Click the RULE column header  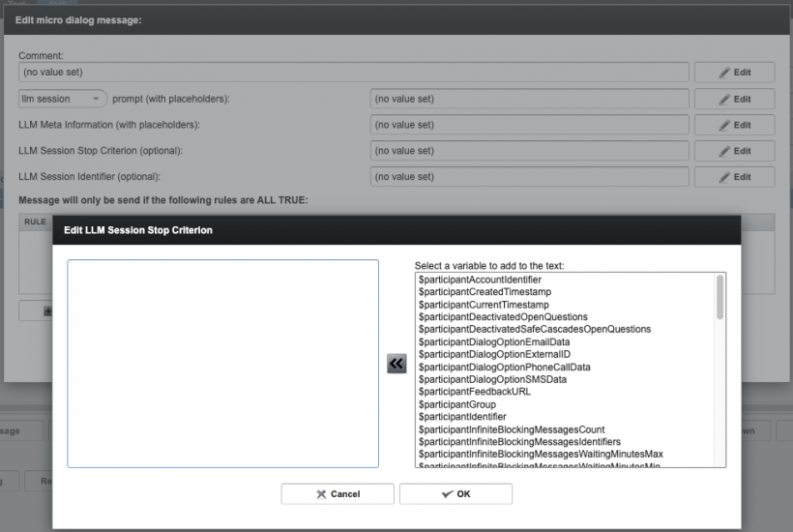point(36,222)
